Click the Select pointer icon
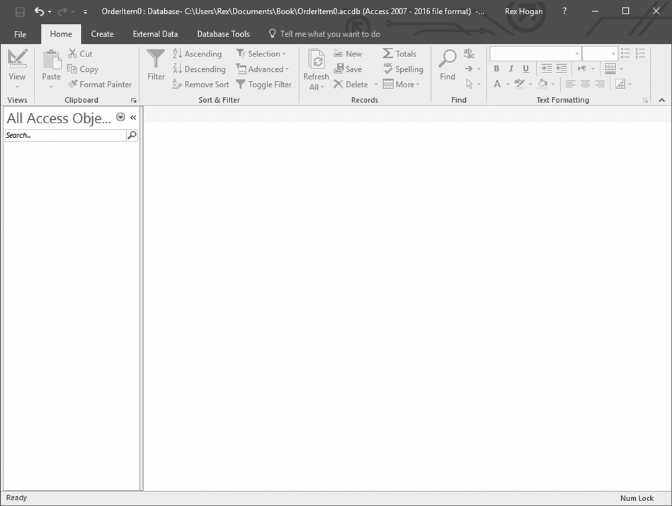 point(469,84)
